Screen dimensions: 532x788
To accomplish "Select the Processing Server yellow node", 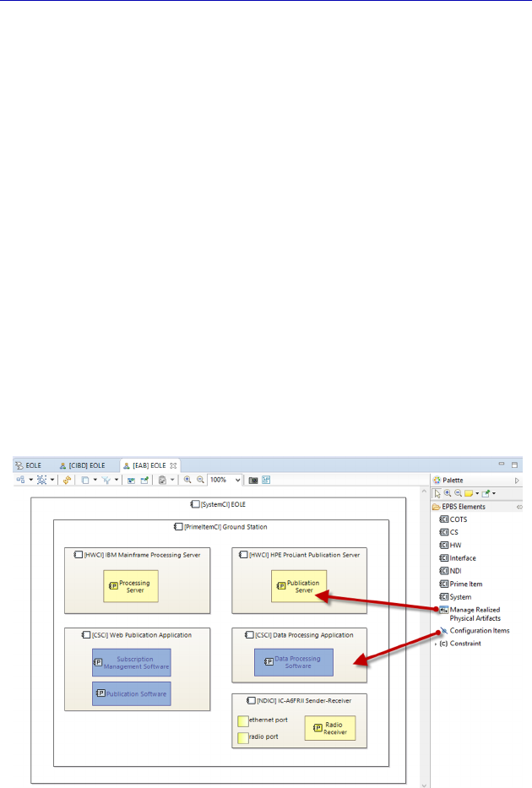I will click(x=131, y=586).
